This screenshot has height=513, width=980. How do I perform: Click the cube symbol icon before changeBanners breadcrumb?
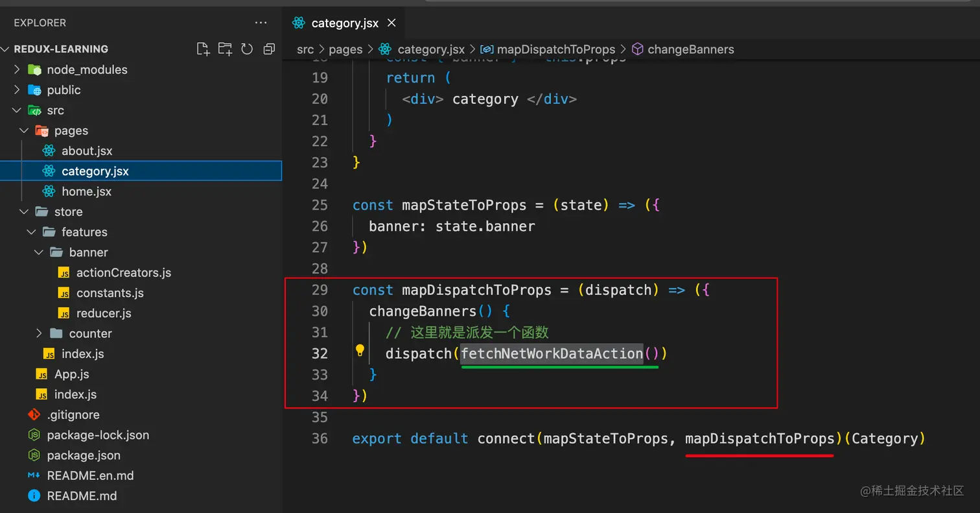(x=638, y=49)
